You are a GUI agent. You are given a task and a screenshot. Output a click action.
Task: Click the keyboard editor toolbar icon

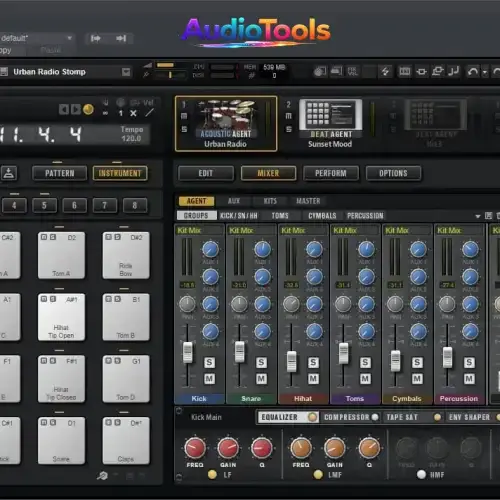tap(405, 71)
